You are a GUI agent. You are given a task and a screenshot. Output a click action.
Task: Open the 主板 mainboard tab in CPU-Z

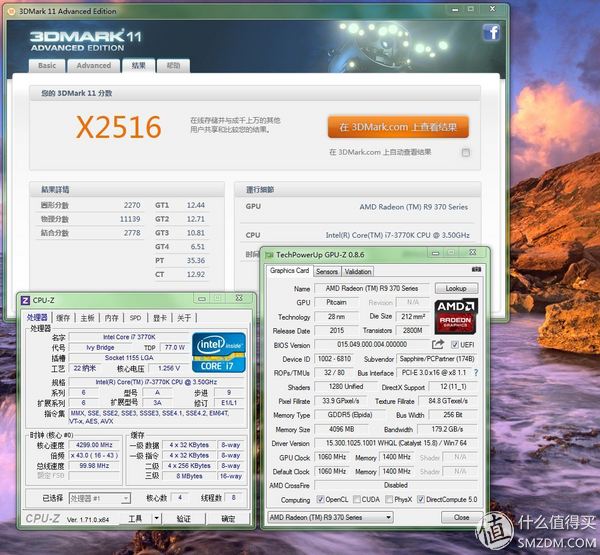[x=87, y=318]
